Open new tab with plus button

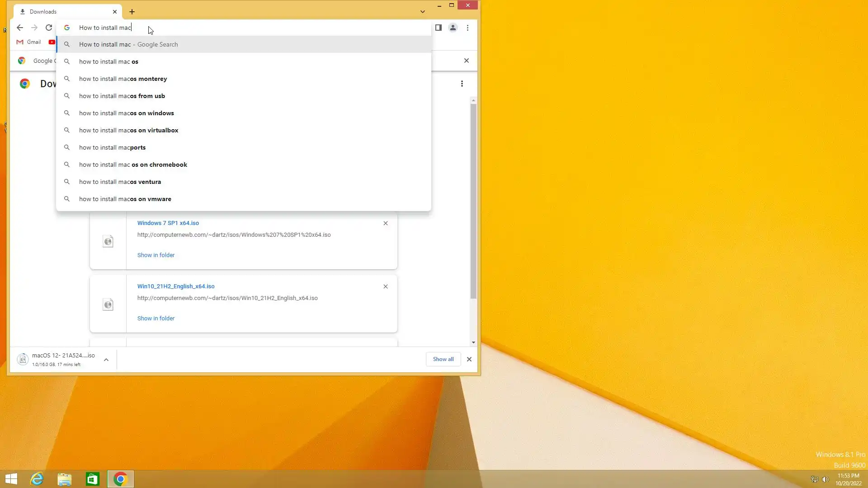click(132, 12)
